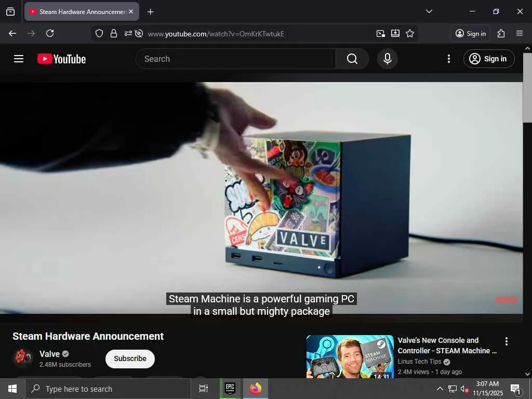Click the taskbar search box

[x=108, y=389]
